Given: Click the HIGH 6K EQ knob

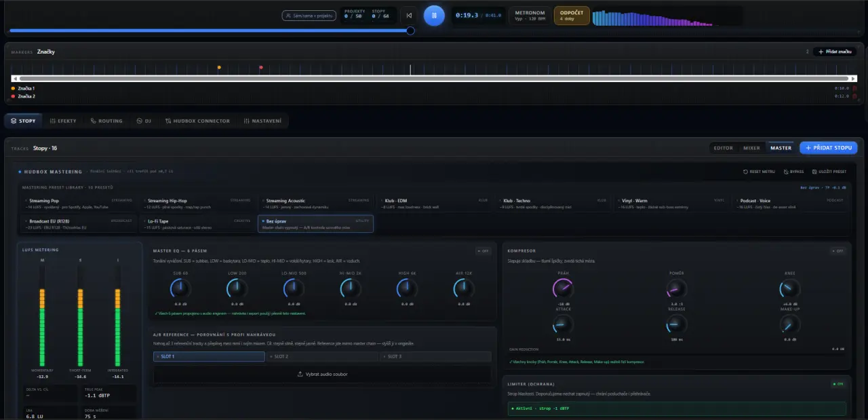Looking at the screenshot, I should pyautogui.click(x=408, y=289).
